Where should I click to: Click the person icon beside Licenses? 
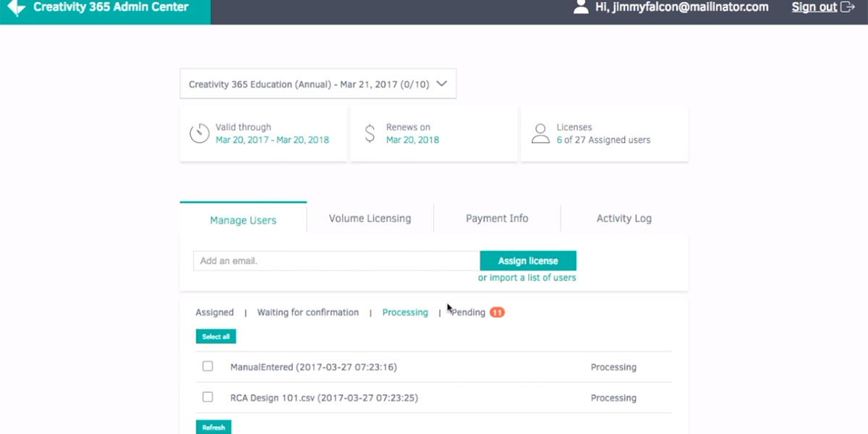tap(540, 133)
